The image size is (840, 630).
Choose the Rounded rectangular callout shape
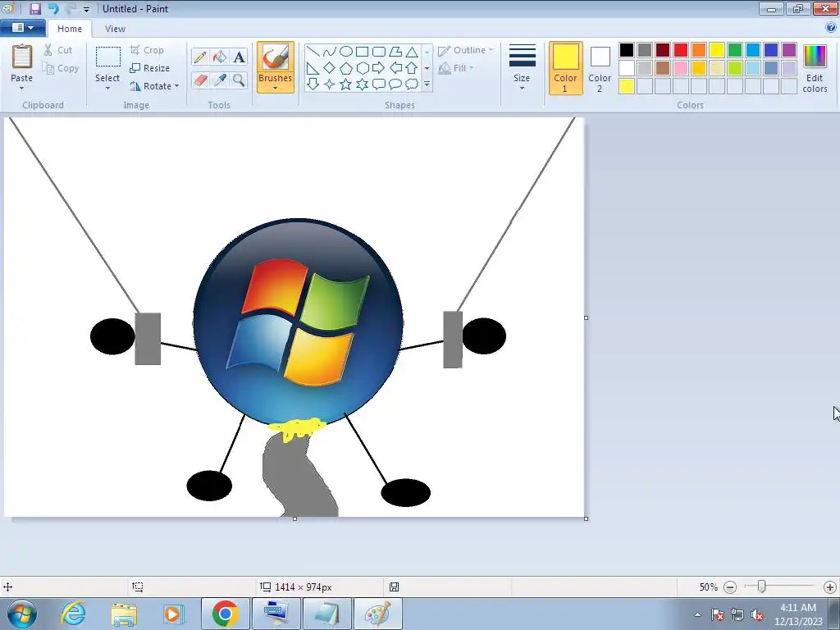click(x=379, y=84)
